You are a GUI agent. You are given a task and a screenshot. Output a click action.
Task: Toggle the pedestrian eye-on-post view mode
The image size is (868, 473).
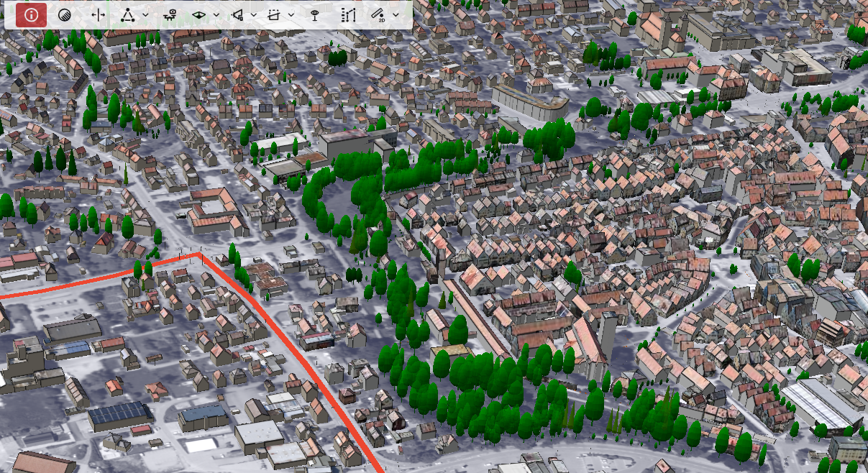[314, 14]
